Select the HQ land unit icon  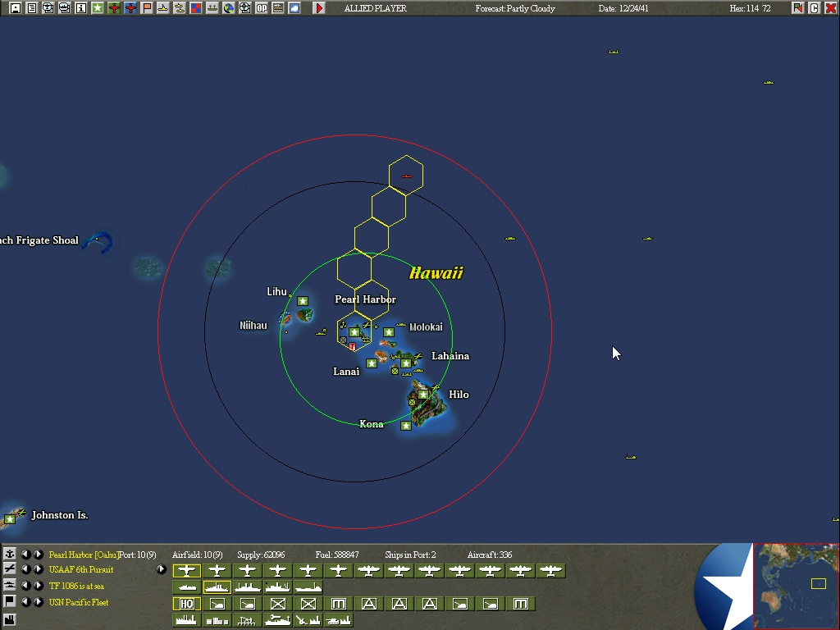186,605
